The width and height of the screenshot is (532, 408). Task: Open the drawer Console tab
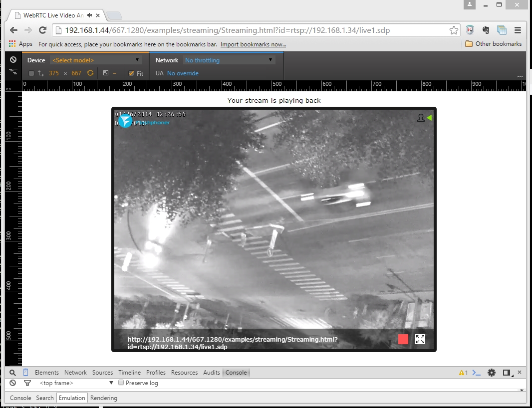point(20,398)
